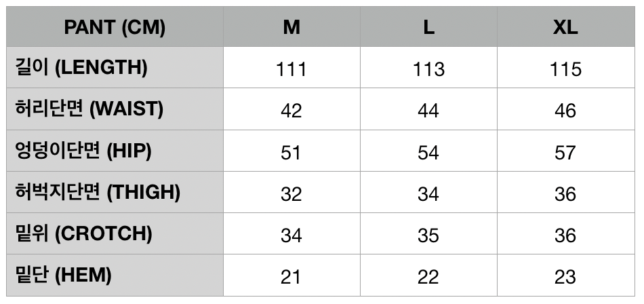Click the 밑단 (HEM) row label
The height and width of the screenshot is (304, 644).
point(63,275)
